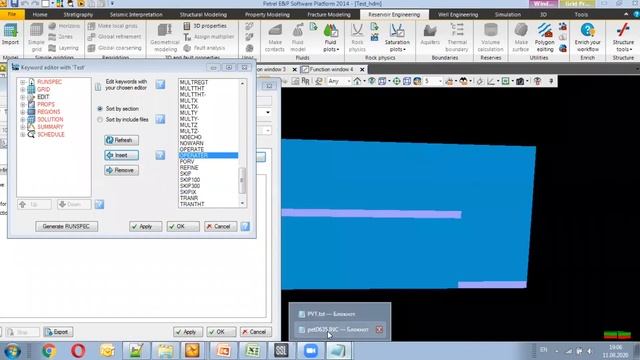Click the Generate RUNSPEC button
Screen dimensions: 640x360
[66, 226]
